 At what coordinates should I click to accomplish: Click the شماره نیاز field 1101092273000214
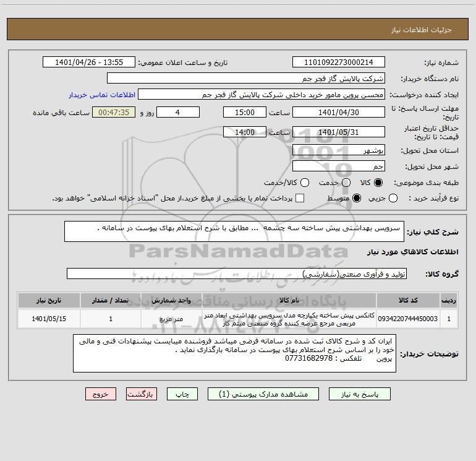339,62
